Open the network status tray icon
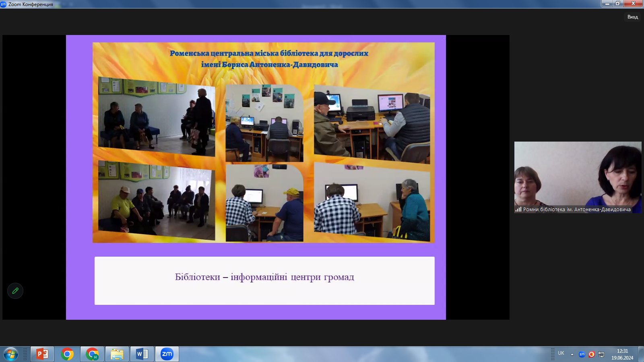Image resolution: width=644 pixels, height=362 pixels. click(x=601, y=354)
